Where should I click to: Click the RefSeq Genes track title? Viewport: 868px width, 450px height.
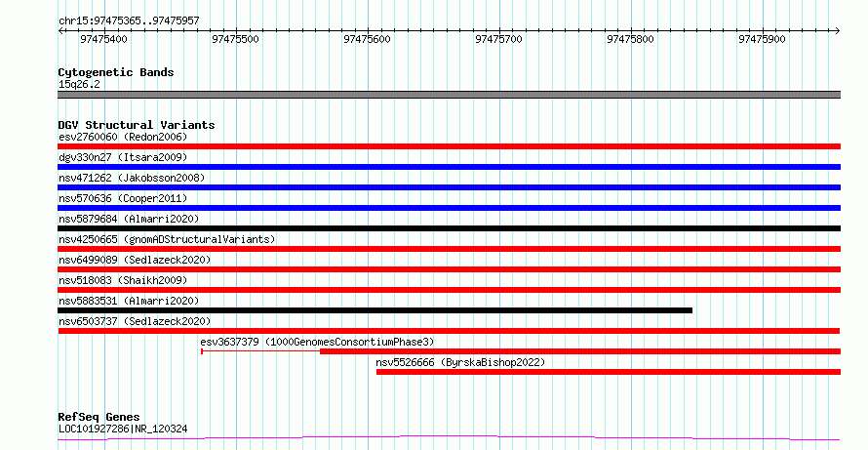[x=99, y=417]
